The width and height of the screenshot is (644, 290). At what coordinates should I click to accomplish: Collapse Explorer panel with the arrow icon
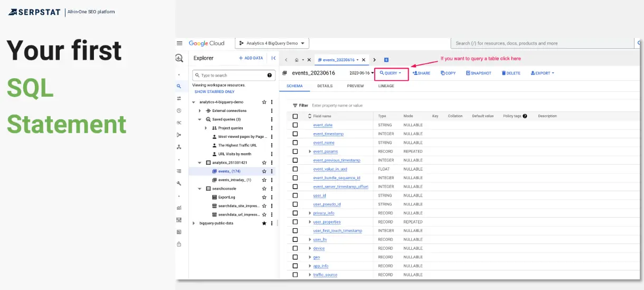pos(273,58)
